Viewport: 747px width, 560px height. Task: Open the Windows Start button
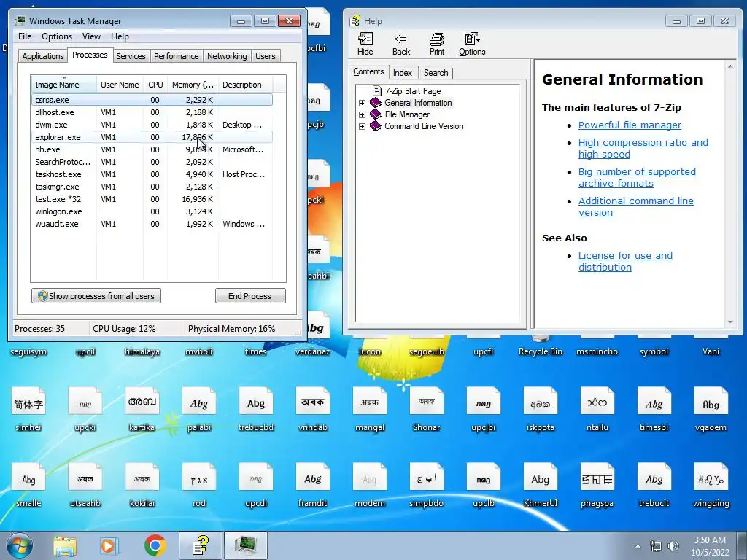click(19, 545)
